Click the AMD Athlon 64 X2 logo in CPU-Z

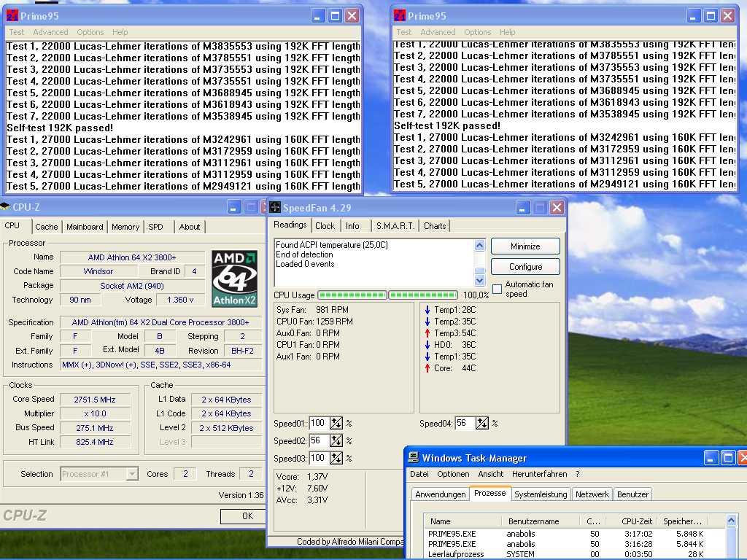(234, 279)
